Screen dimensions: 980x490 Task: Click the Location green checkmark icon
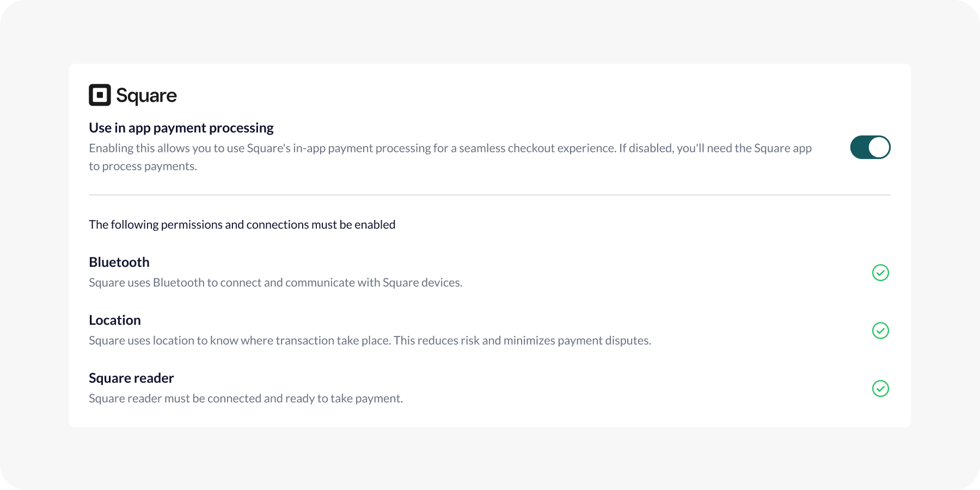point(880,330)
